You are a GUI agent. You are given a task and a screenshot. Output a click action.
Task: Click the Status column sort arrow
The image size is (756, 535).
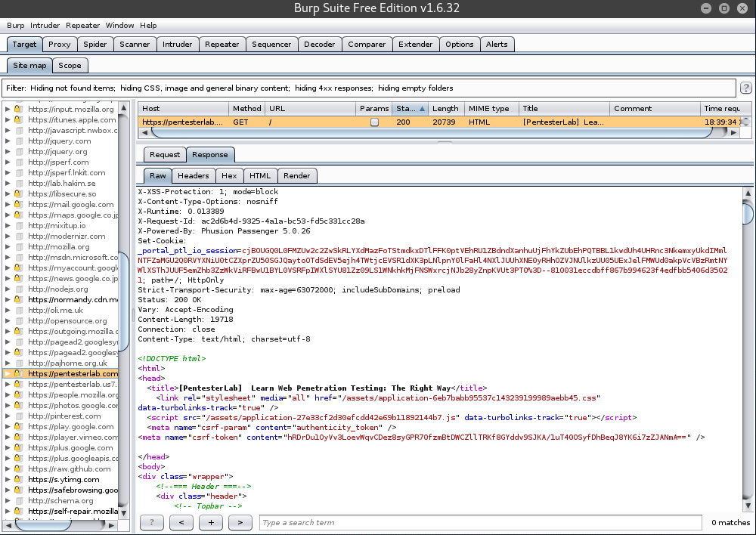coord(422,109)
